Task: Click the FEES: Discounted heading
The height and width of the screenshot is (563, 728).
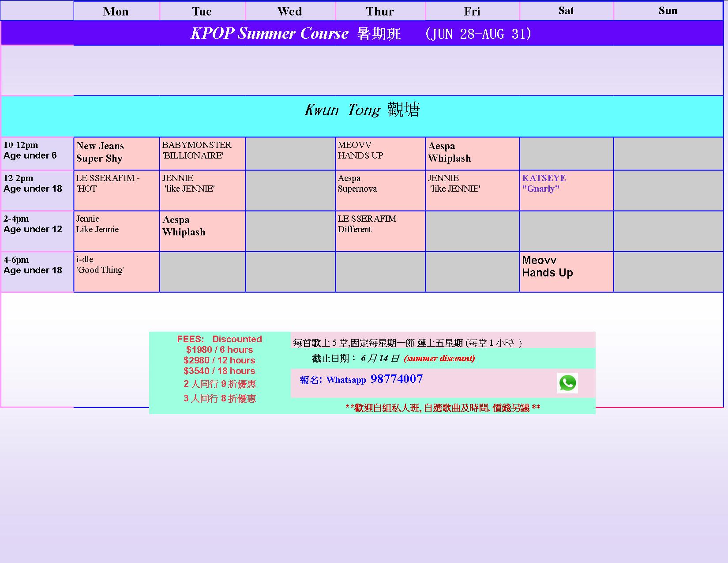Action: [x=219, y=339]
